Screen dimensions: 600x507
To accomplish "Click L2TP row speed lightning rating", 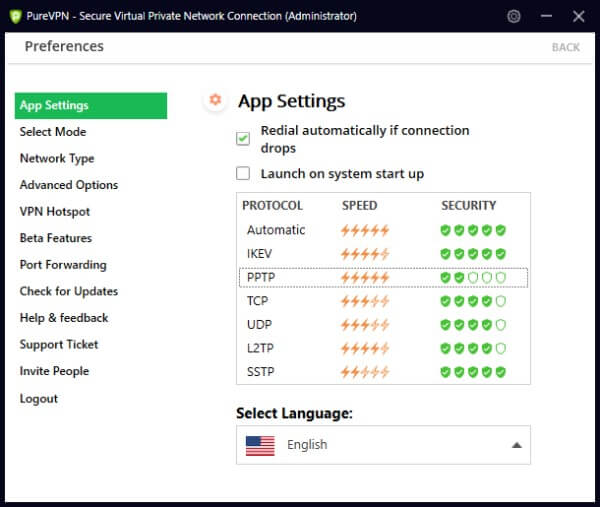I will coord(365,348).
